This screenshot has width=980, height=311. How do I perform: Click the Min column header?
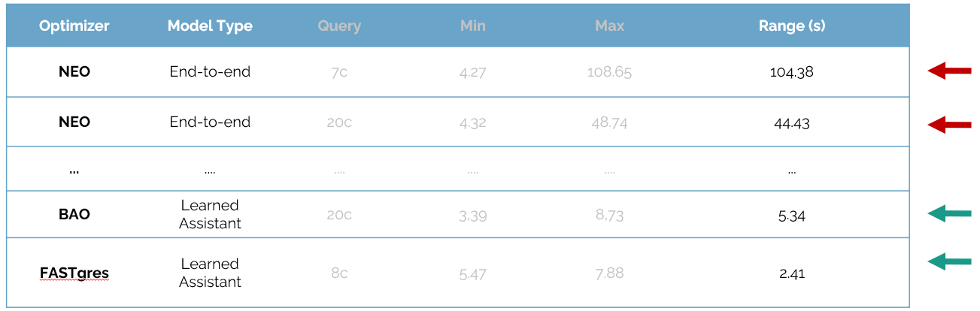(x=472, y=26)
